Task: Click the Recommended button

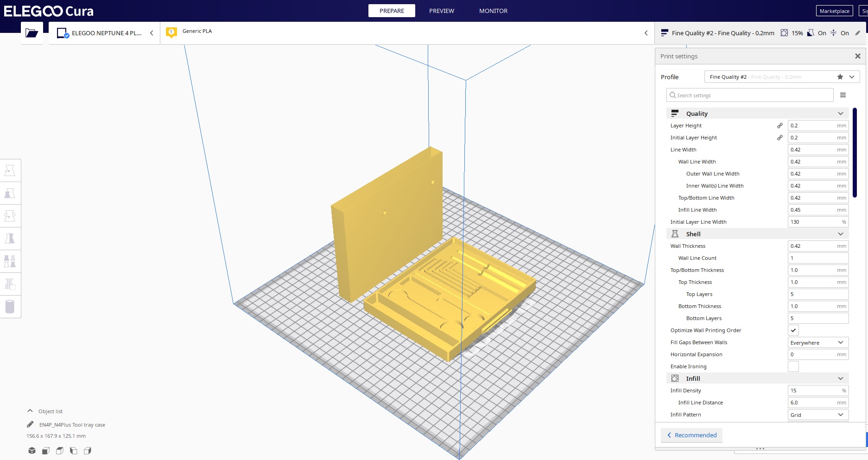Action: click(x=691, y=435)
